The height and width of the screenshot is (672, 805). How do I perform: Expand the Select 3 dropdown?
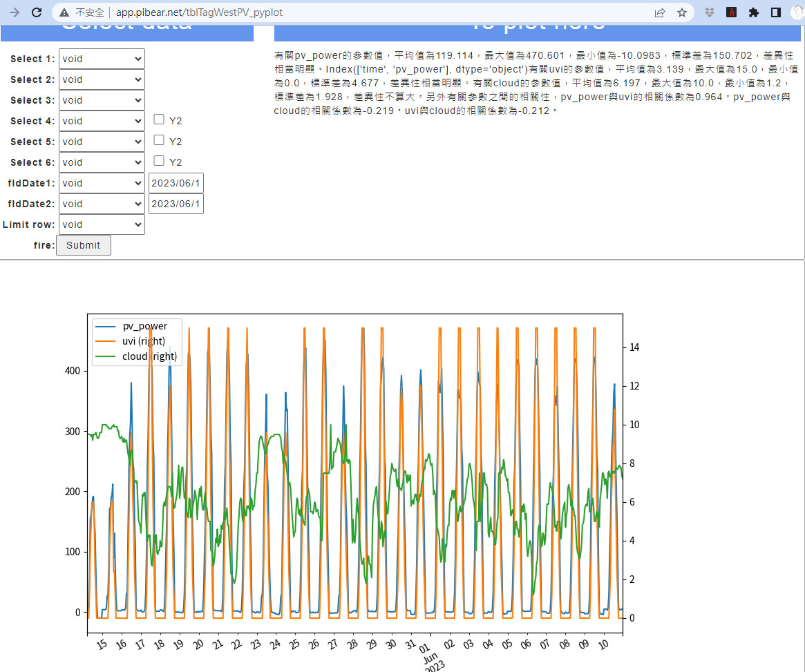coord(102,100)
